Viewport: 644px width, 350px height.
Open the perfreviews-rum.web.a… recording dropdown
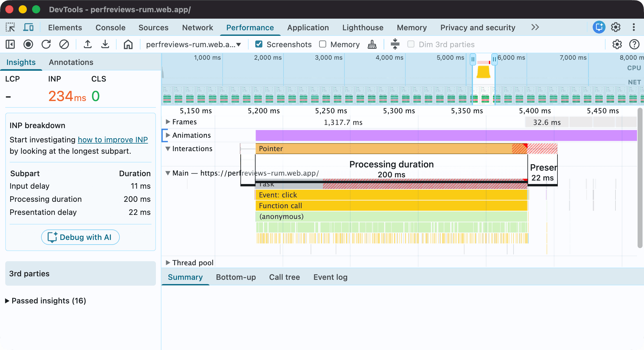tap(194, 45)
